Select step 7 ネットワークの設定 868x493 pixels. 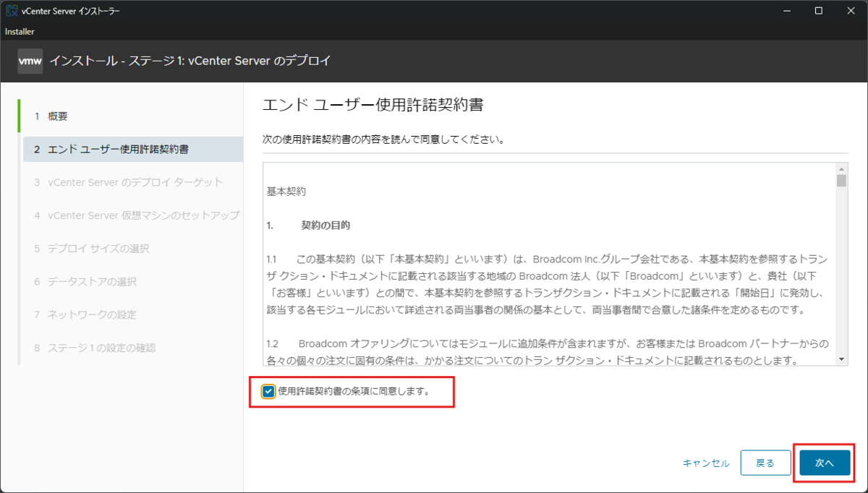tap(133, 315)
